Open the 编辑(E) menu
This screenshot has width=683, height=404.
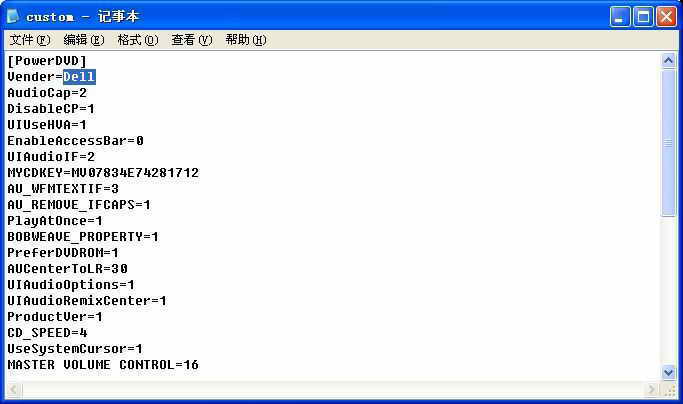[x=84, y=40]
